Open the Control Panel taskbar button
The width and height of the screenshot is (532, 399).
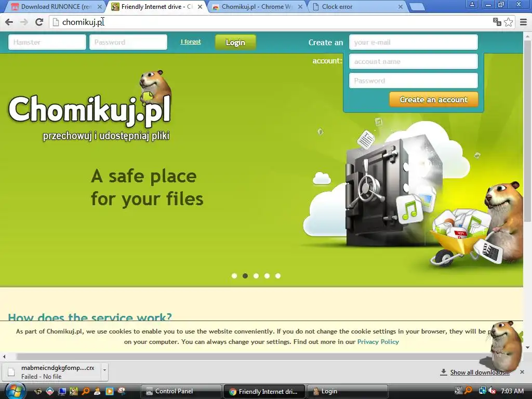click(181, 392)
